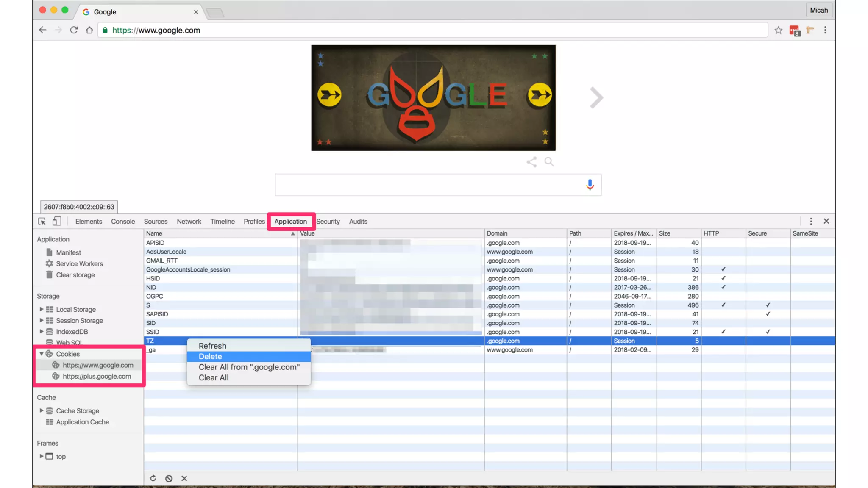Click the doodle share icon
Image resolution: width=868 pixels, height=488 pixels.
[531, 162]
